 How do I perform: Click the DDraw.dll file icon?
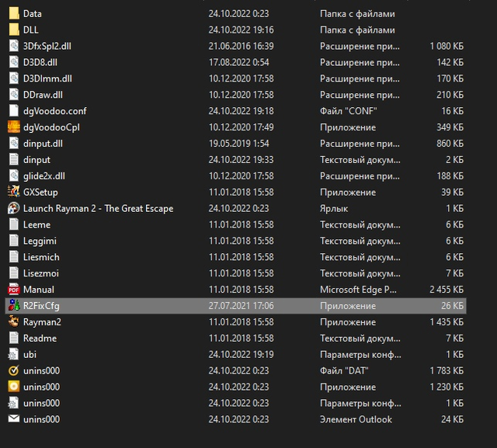coord(14,95)
